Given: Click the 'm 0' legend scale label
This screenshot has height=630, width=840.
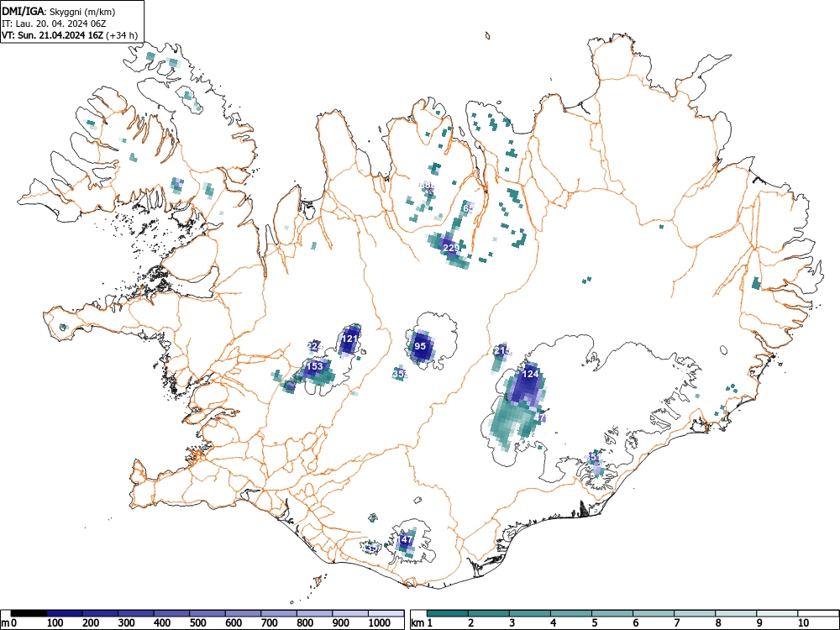Looking at the screenshot, I should pos(9,623).
